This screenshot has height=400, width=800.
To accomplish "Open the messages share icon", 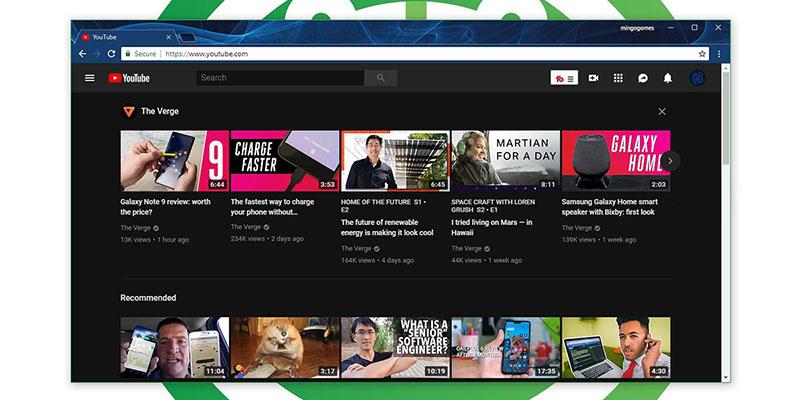I will (x=643, y=78).
